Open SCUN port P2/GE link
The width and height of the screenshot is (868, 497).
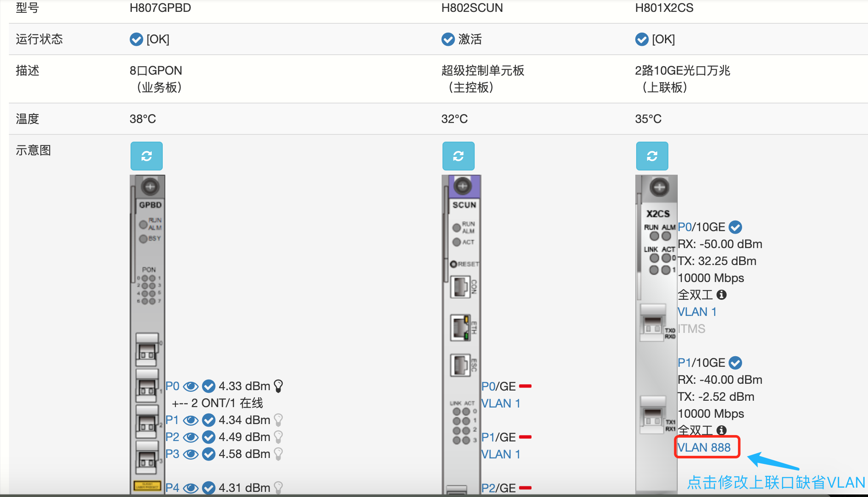pyautogui.click(x=488, y=488)
